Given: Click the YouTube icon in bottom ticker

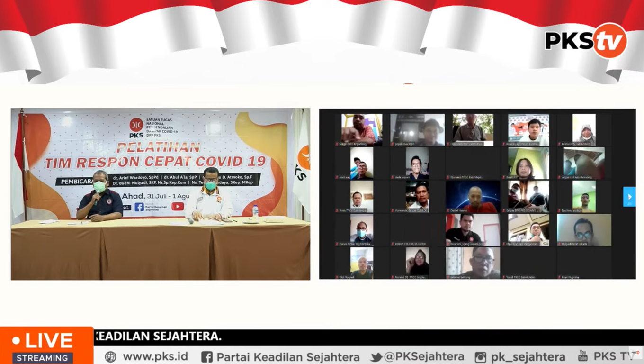Looking at the screenshot, I should point(582,355).
